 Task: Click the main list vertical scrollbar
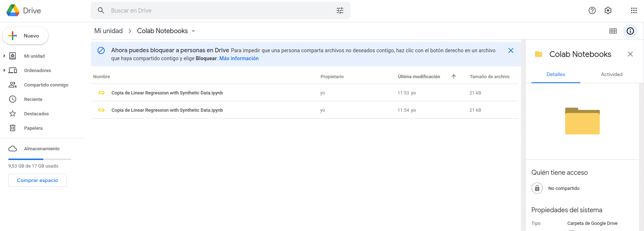[523, 135]
